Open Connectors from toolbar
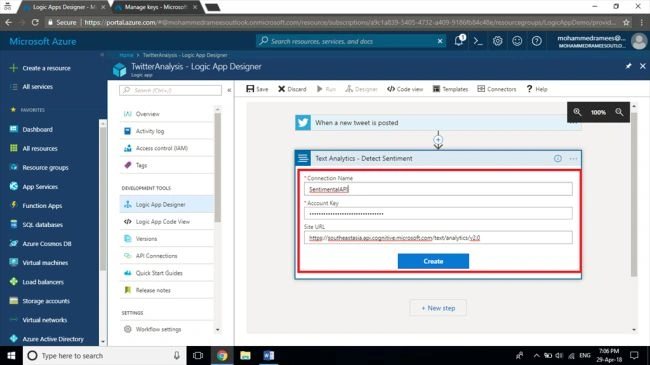This screenshot has height=365, width=650. (x=497, y=89)
